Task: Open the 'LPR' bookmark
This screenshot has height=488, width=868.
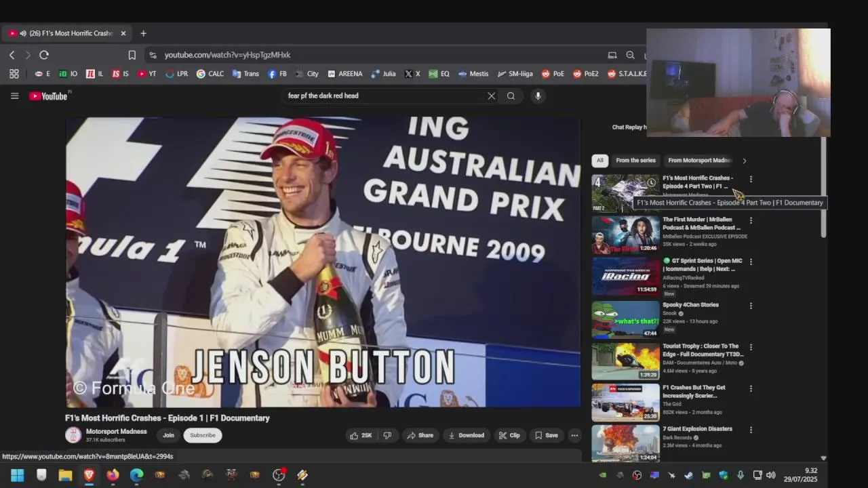Action: [177, 74]
